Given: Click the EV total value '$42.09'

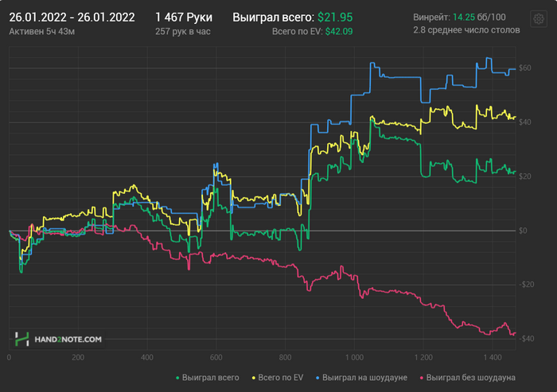Looking at the screenshot, I should pos(339,32).
